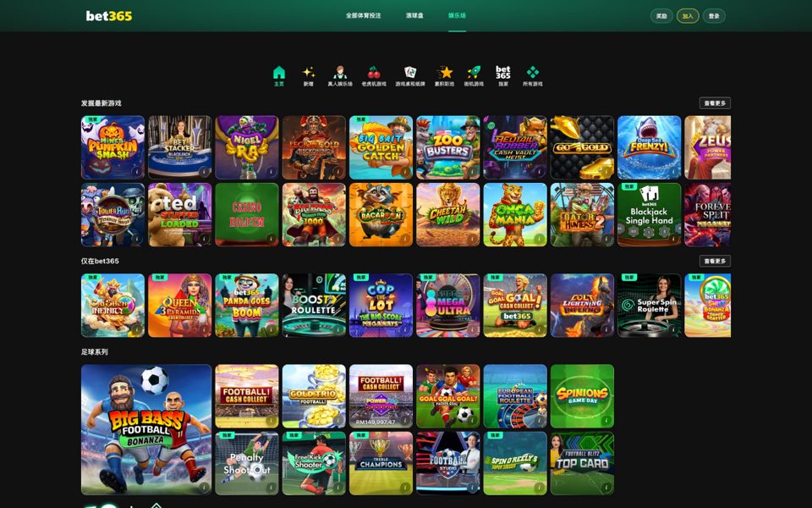Click the 奖励 button

661,16
